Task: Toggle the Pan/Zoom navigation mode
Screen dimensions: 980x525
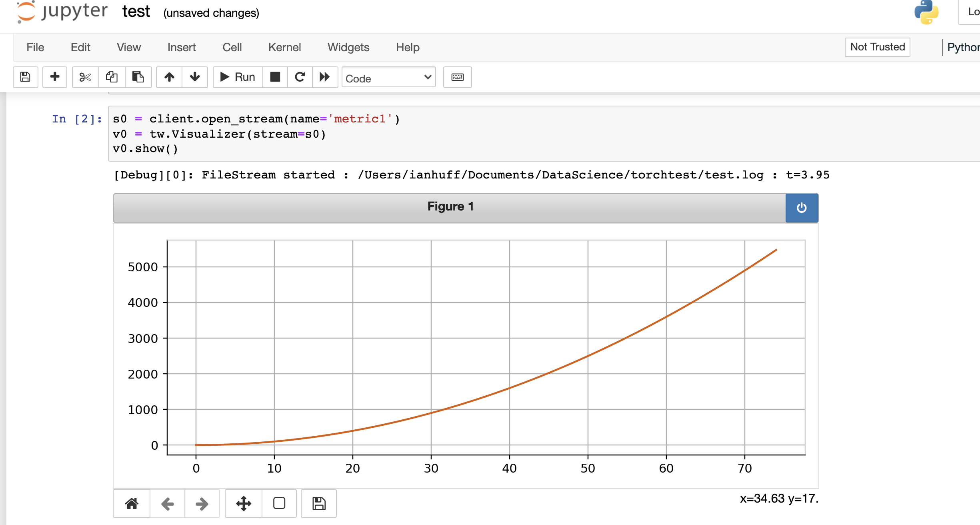Action: tap(243, 503)
